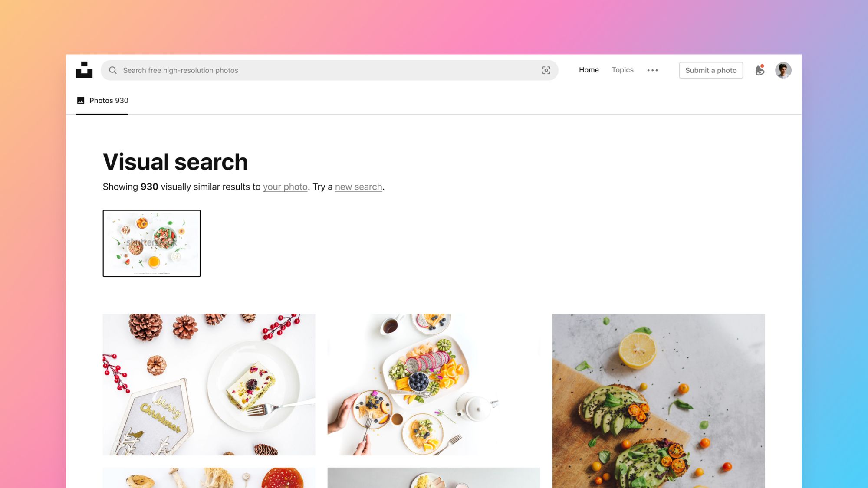Open the partially visible gray-background food photo
The image size is (868, 488).
point(434,478)
